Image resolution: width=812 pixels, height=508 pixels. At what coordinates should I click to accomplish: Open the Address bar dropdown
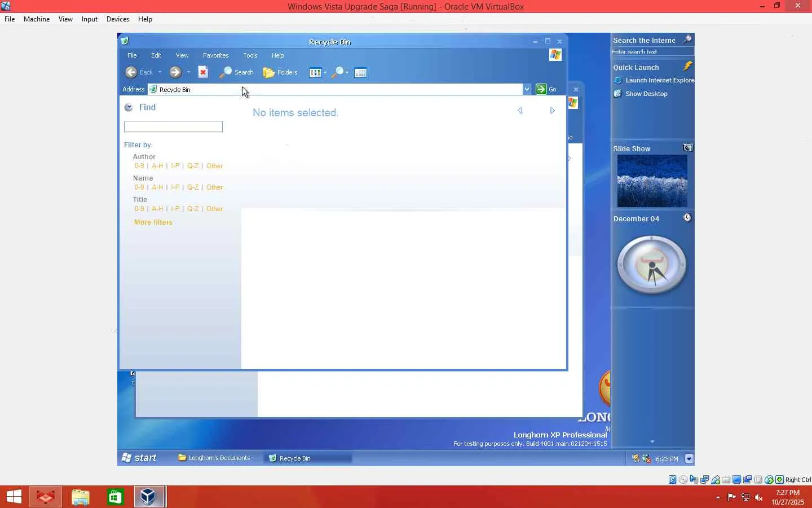(x=527, y=89)
